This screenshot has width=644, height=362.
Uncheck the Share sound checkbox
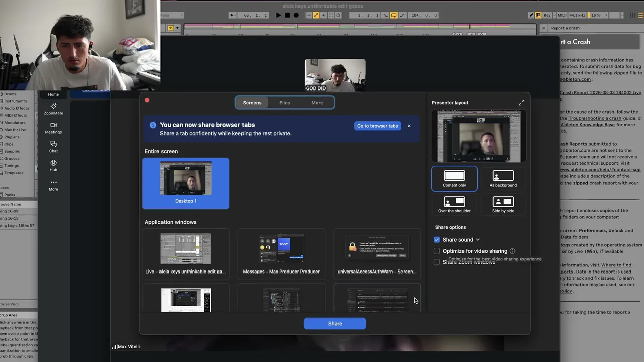437,240
